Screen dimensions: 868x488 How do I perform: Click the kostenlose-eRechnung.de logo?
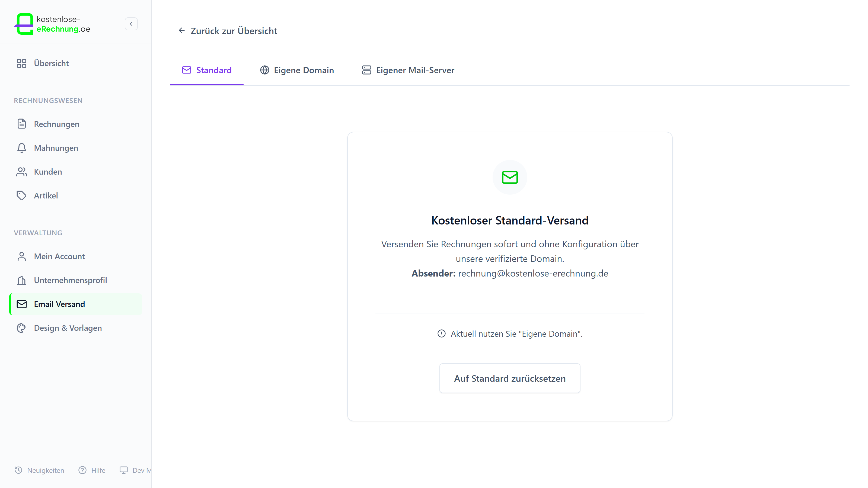(x=53, y=24)
